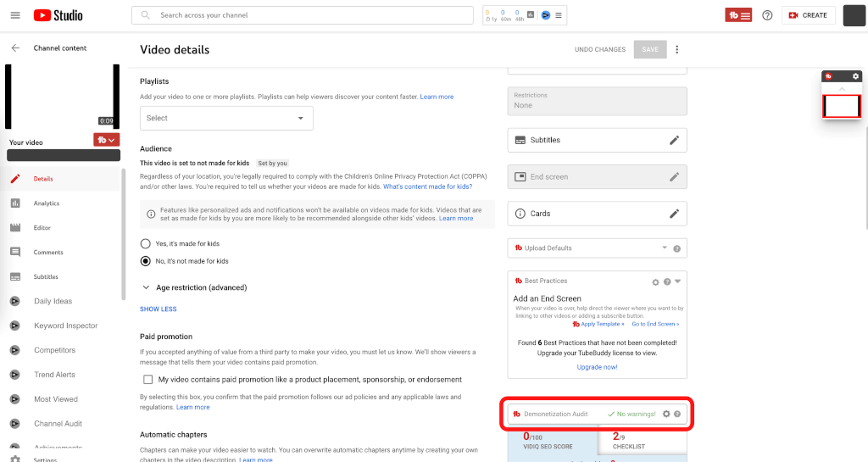The image size is (868, 462).
Task: Select 'Yes, it's made for kids' radio
Action: coord(146,243)
